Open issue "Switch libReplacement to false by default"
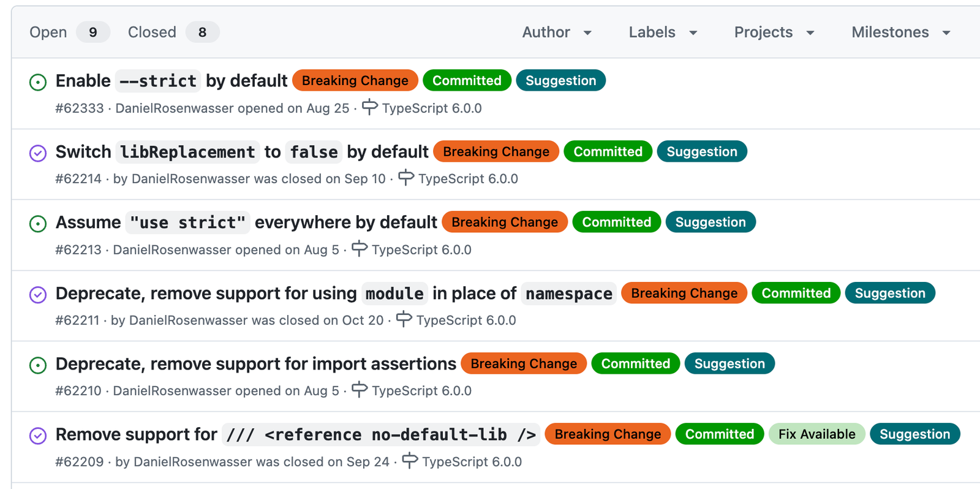Viewport: 980px width, 489px height. [242, 152]
